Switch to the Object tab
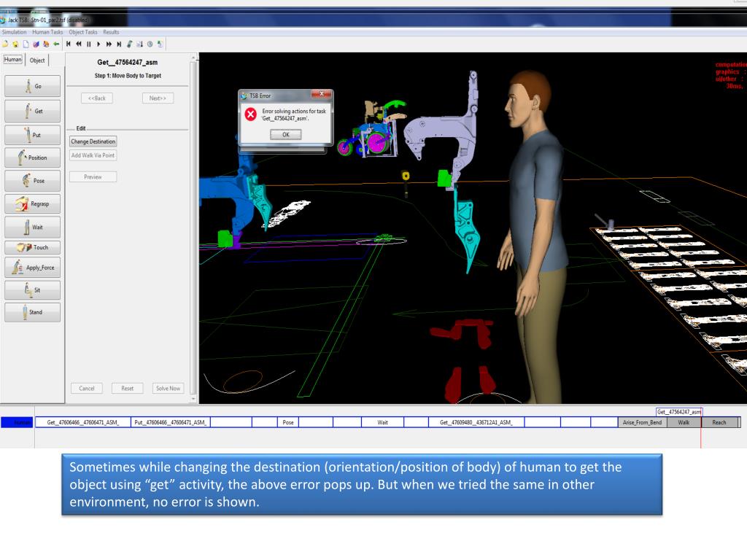 click(37, 61)
